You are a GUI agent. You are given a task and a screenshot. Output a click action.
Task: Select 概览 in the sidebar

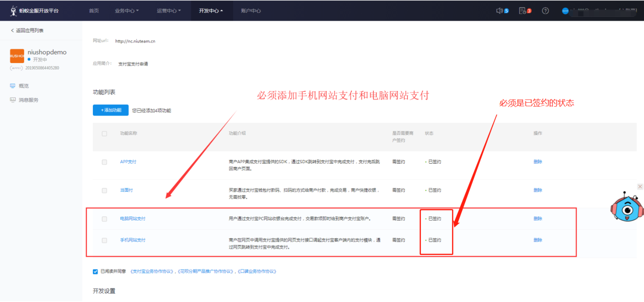pos(24,86)
